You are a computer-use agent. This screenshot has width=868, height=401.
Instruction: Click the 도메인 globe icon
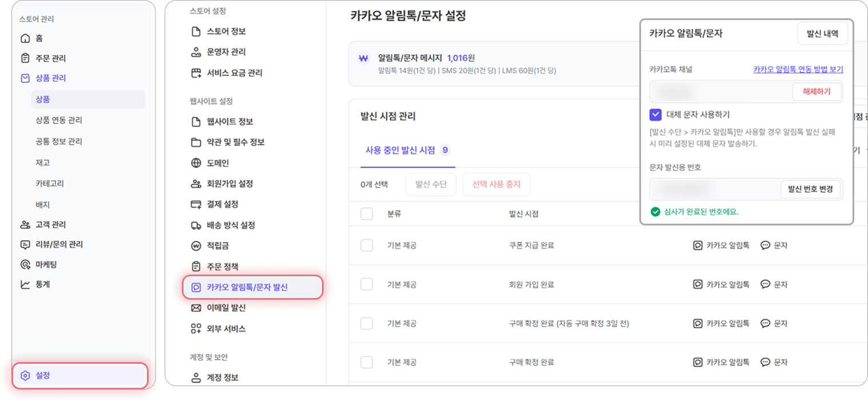coord(196,163)
